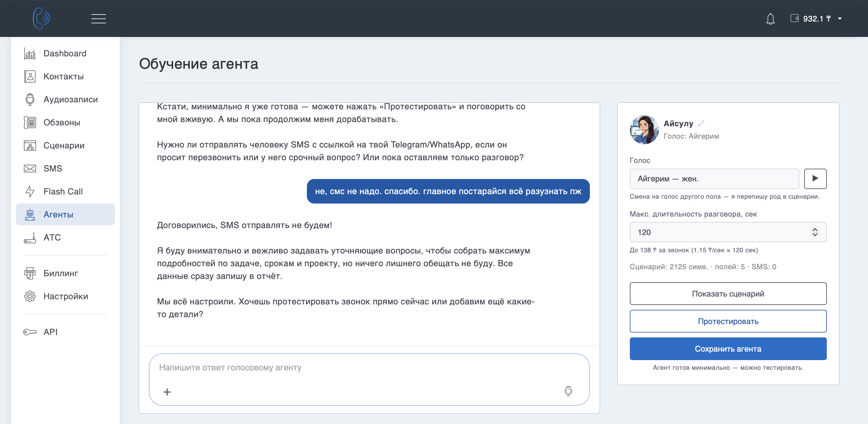
Task: Toggle the hamburger sidebar menu
Action: [98, 19]
